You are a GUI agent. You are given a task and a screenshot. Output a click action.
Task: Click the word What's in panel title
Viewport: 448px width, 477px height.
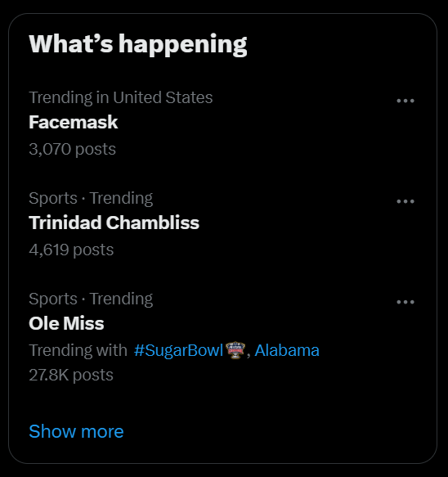point(71,44)
